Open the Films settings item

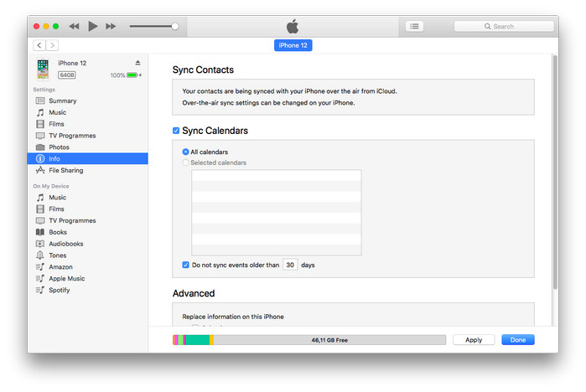87,124
